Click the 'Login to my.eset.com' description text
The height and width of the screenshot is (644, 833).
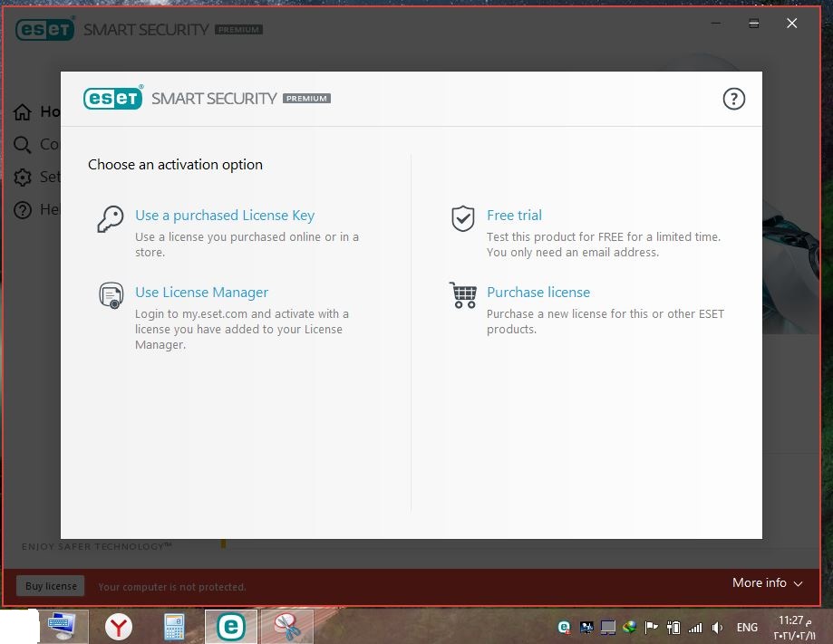click(242, 329)
